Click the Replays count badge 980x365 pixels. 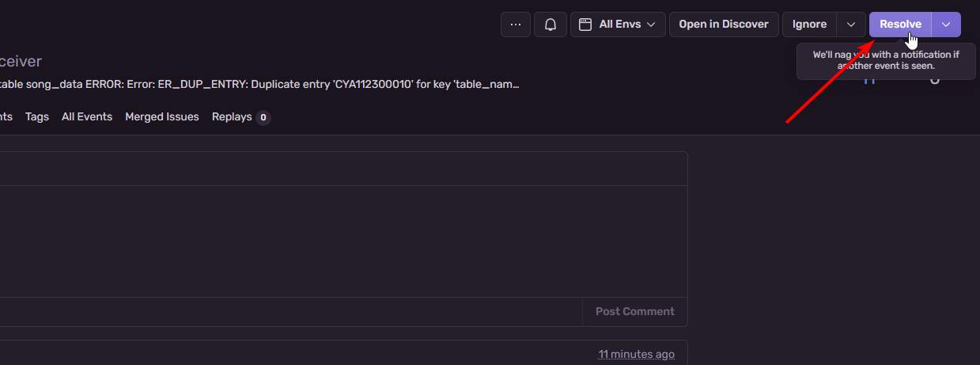click(263, 118)
